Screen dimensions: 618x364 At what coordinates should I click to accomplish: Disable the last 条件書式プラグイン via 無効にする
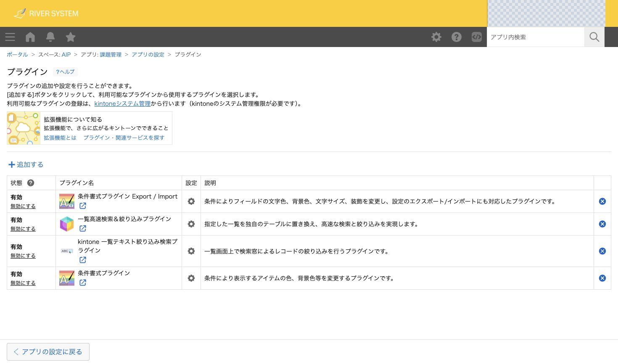click(23, 283)
